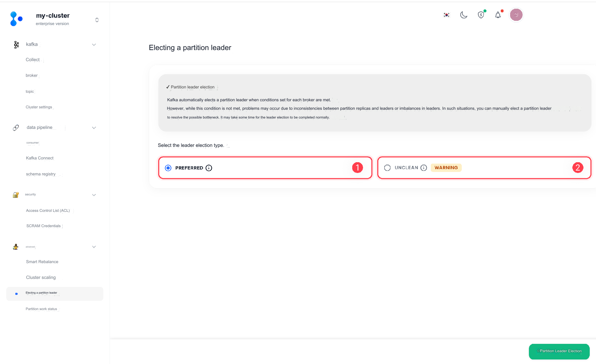596x364 pixels.
Task: Go to Kafka Connect page
Action: tap(40, 158)
